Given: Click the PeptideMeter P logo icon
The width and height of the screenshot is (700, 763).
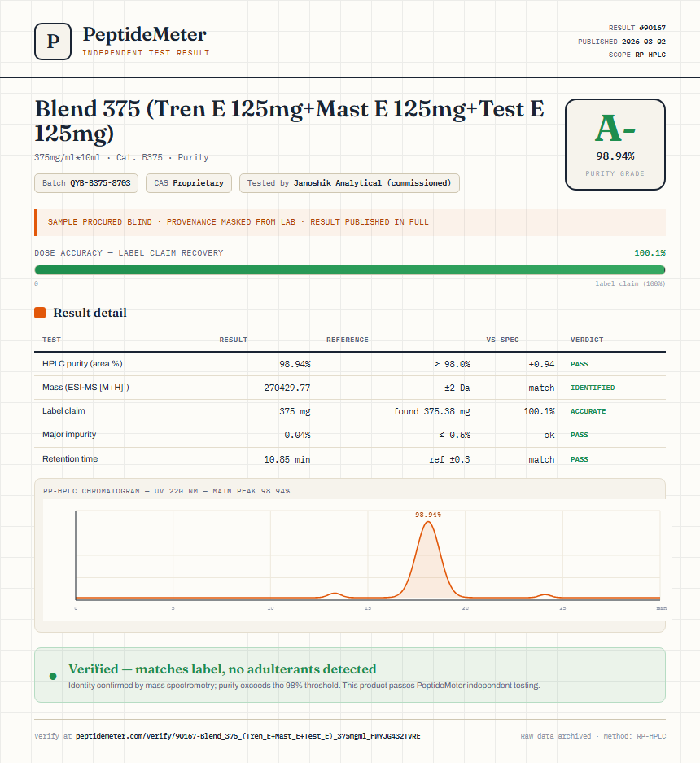Looking at the screenshot, I should (53, 42).
